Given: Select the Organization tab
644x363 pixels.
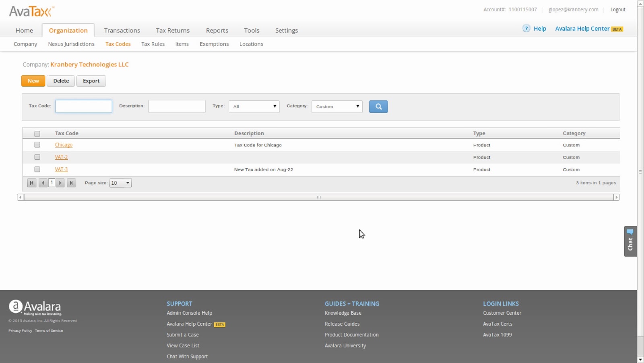Looking at the screenshot, I should click(x=68, y=30).
